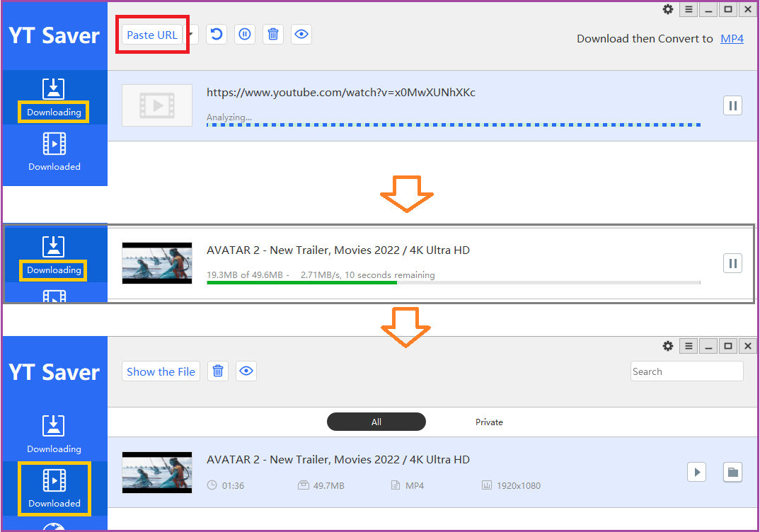Viewport: 760px width, 532px height.
Task: Open Downloading tab in top sidebar
Action: (x=54, y=98)
